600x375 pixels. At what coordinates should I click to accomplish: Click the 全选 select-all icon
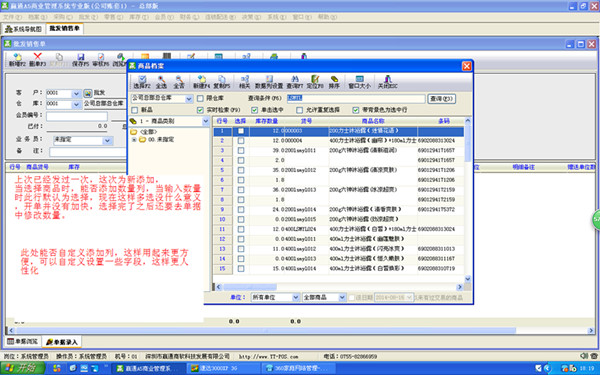[x=161, y=82]
